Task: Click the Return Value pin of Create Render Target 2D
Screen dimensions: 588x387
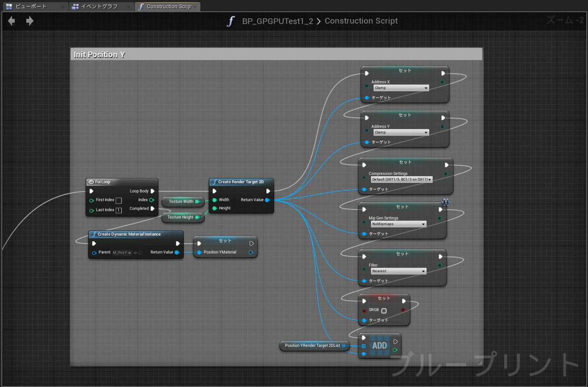Action: pyautogui.click(x=267, y=200)
